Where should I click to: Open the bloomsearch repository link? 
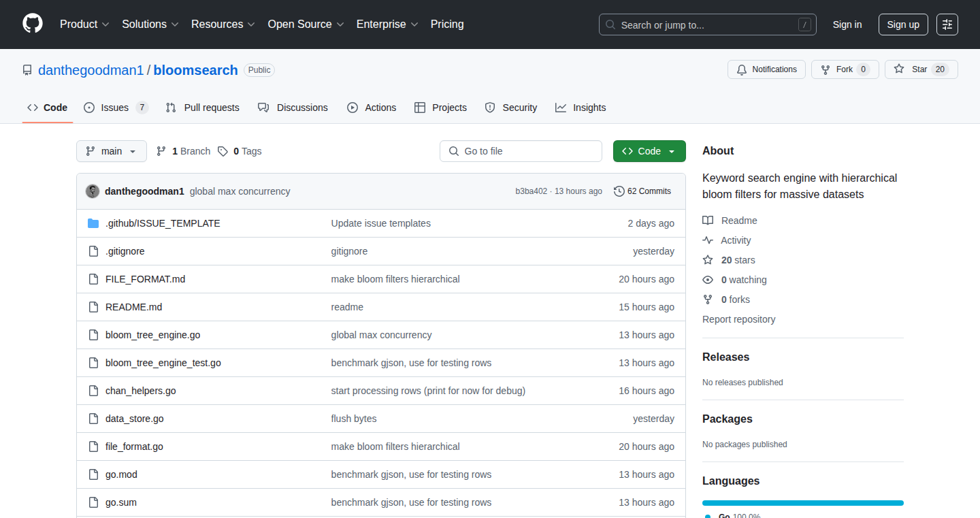196,70
